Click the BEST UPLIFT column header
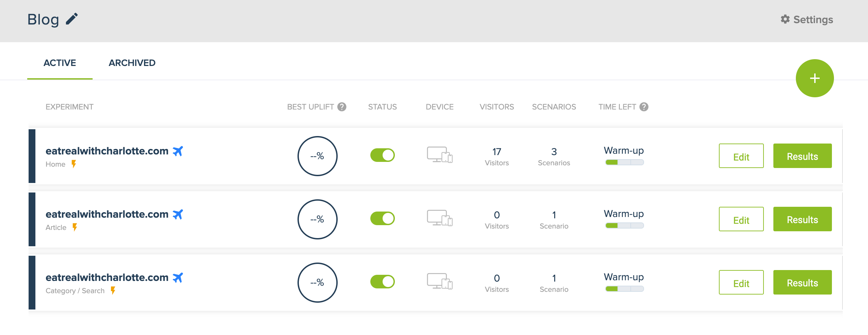Image resolution: width=868 pixels, height=335 pixels. pos(310,107)
